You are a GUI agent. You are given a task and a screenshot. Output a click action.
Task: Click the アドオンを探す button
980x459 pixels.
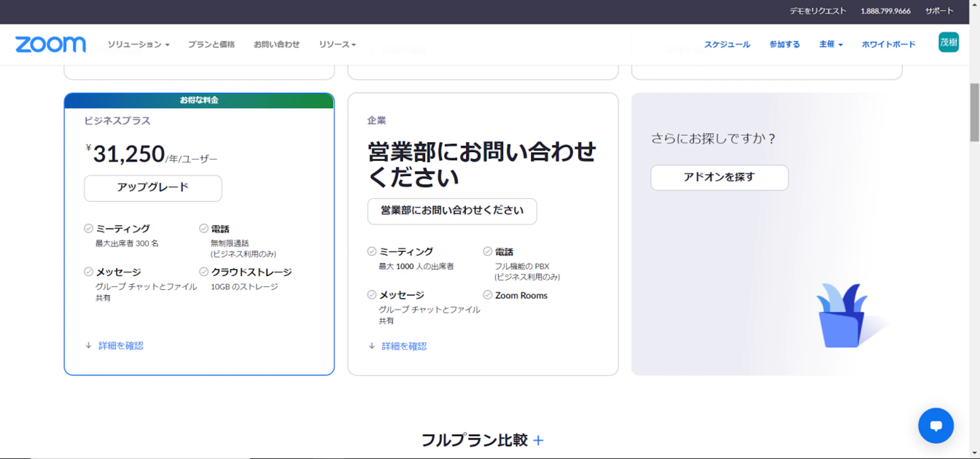pos(719,177)
